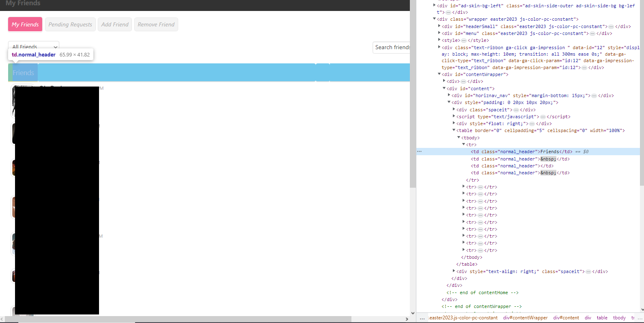Click the Search friends input field

point(392,48)
